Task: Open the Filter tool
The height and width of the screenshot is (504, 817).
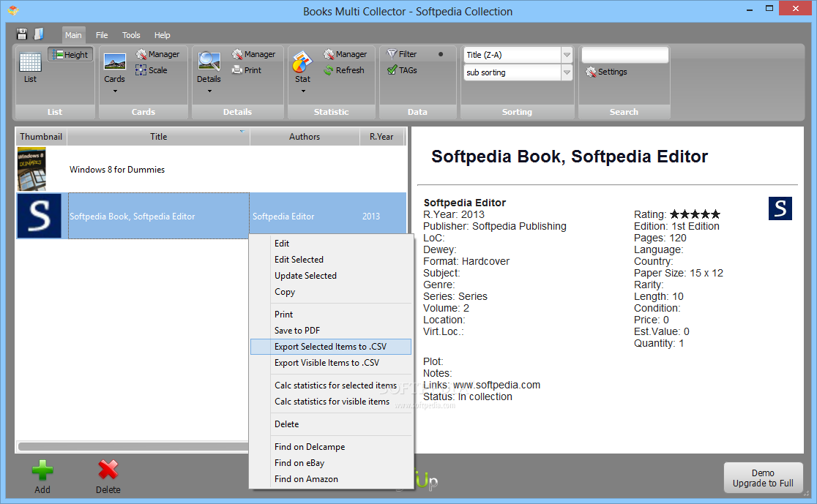Action: 402,54
